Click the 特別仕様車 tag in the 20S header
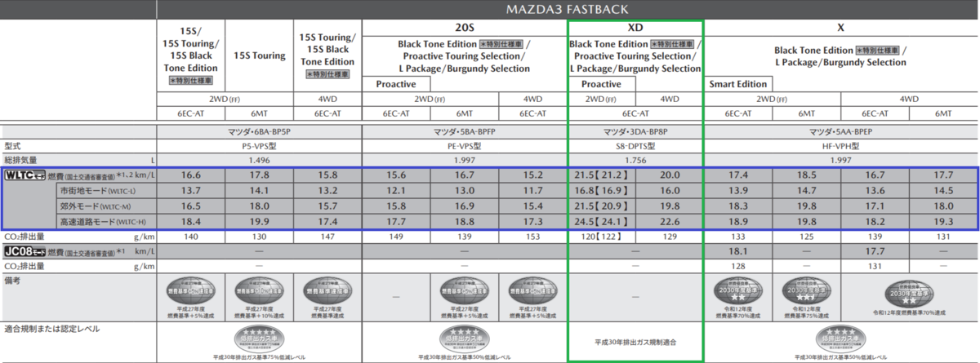The image size is (980, 363). 501,42
